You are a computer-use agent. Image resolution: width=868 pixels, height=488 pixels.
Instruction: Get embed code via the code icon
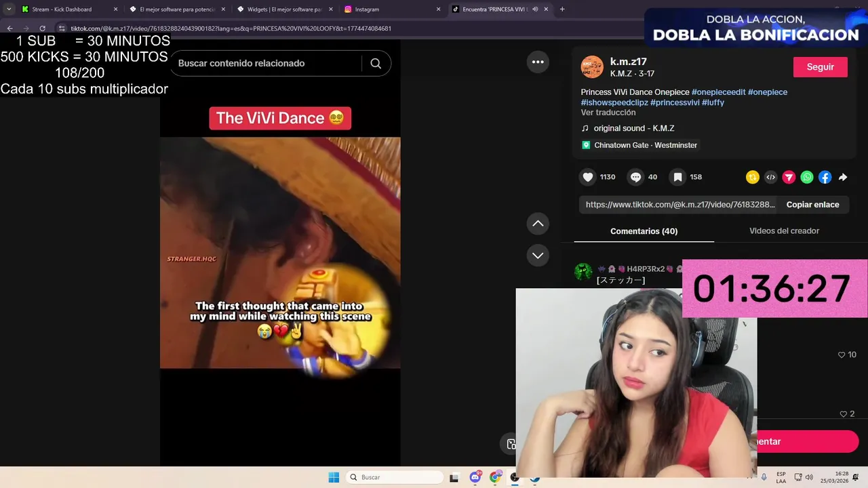770,177
